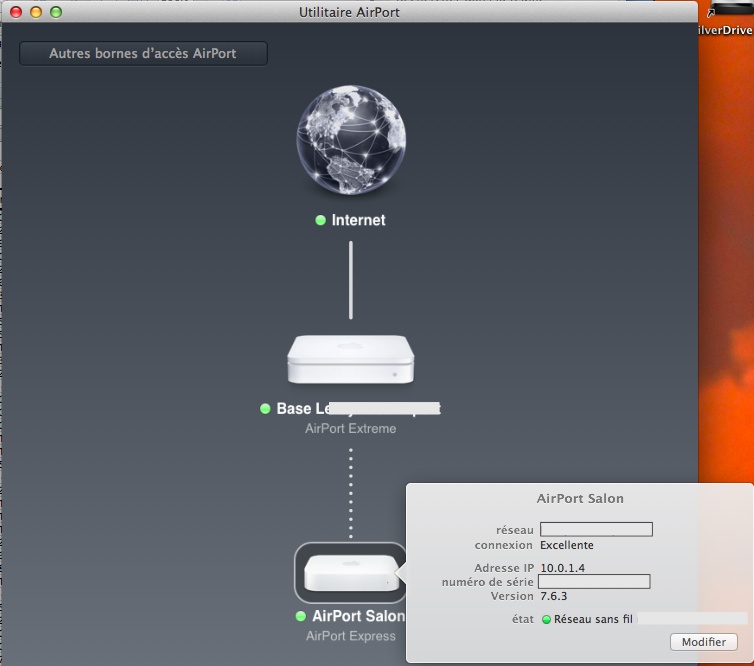Close the Utilitaire AirPort window
This screenshot has width=754, height=666.
(x=16, y=12)
